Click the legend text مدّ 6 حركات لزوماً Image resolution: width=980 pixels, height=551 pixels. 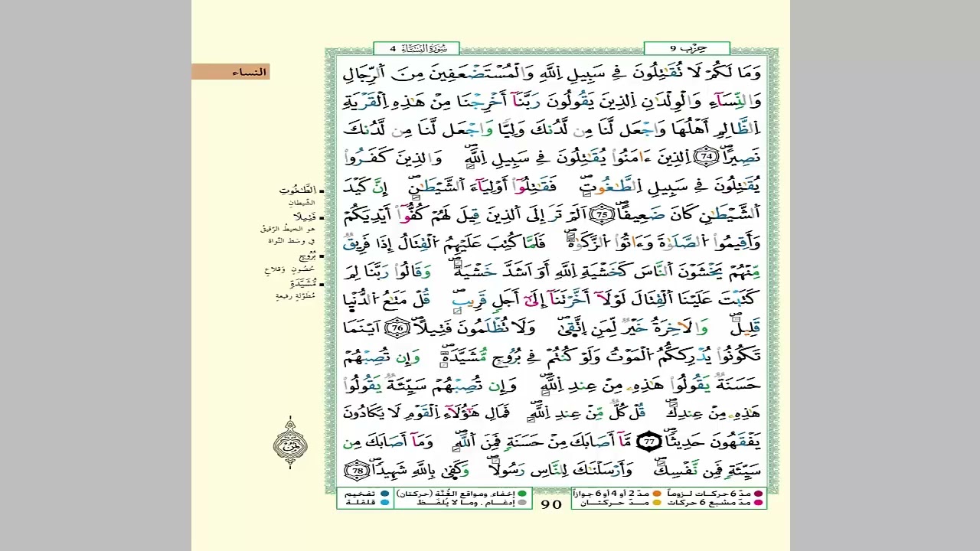(x=709, y=494)
